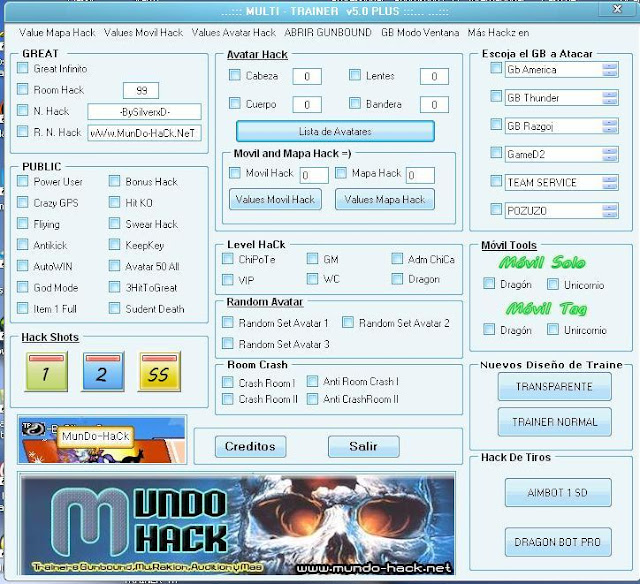640x584 pixels.
Task: Open Values Movil Hack menu
Action: tap(143, 33)
